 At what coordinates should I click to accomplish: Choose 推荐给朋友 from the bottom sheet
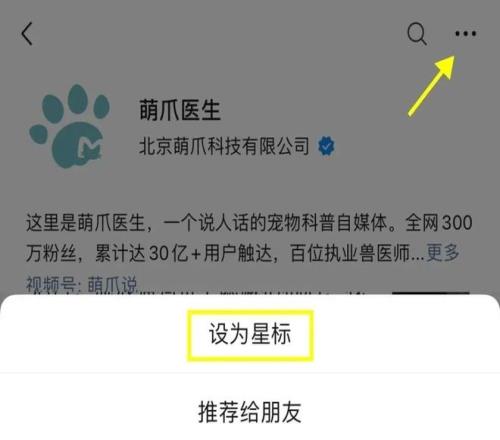(250, 412)
